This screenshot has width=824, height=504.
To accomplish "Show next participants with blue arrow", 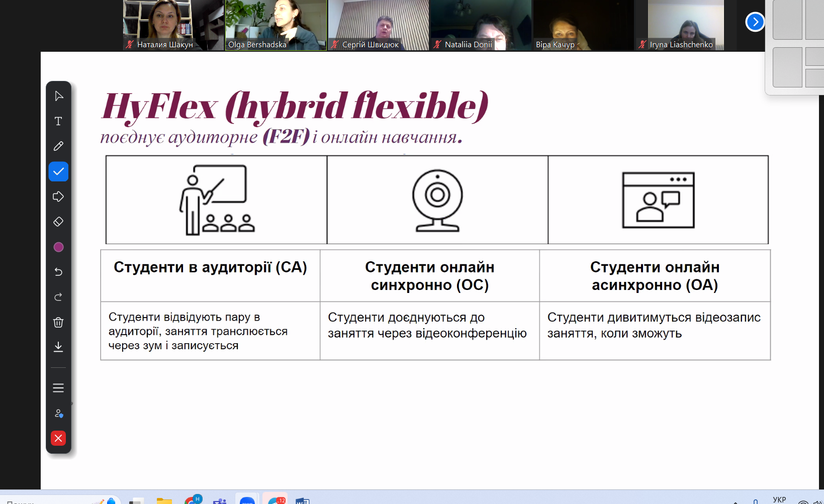I will click(x=755, y=22).
